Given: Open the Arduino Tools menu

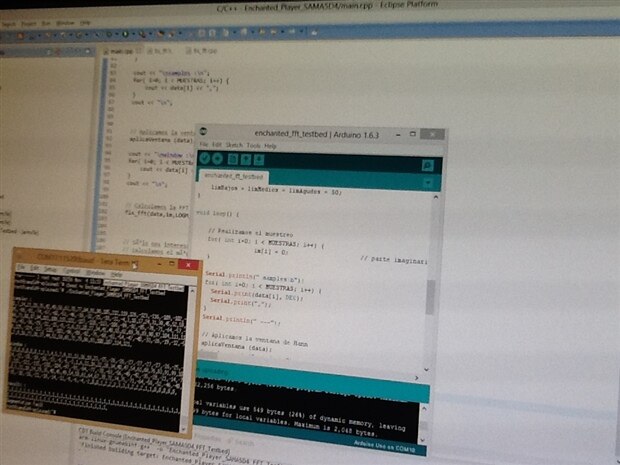Looking at the screenshot, I should point(253,146).
